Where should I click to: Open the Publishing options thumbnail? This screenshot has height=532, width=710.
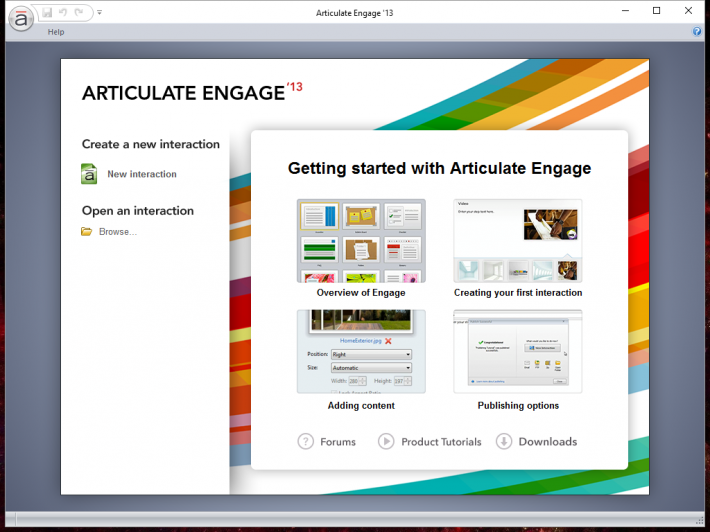point(518,351)
